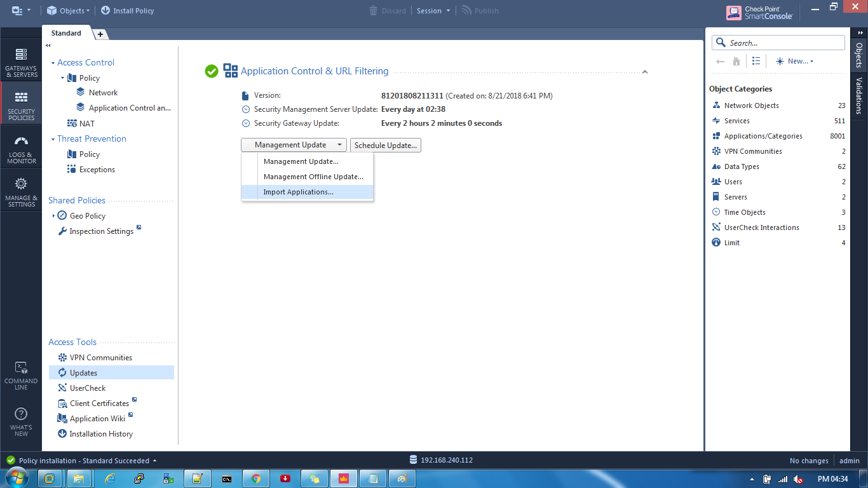The width and height of the screenshot is (868, 488).
Task: Open Threat Prevention Exceptions
Action: pos(91,170)
